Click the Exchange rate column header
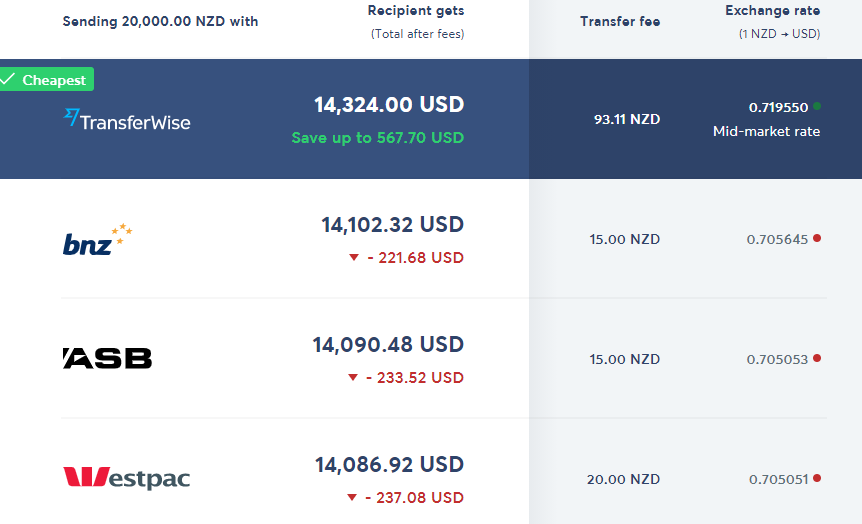862x524 pixels. (x=772, y=11)
